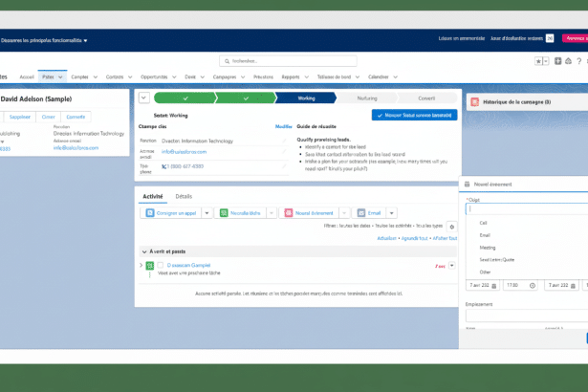588x392 pixels.
Task: Expand the task row chevron
Action: (x=141, y=265)
